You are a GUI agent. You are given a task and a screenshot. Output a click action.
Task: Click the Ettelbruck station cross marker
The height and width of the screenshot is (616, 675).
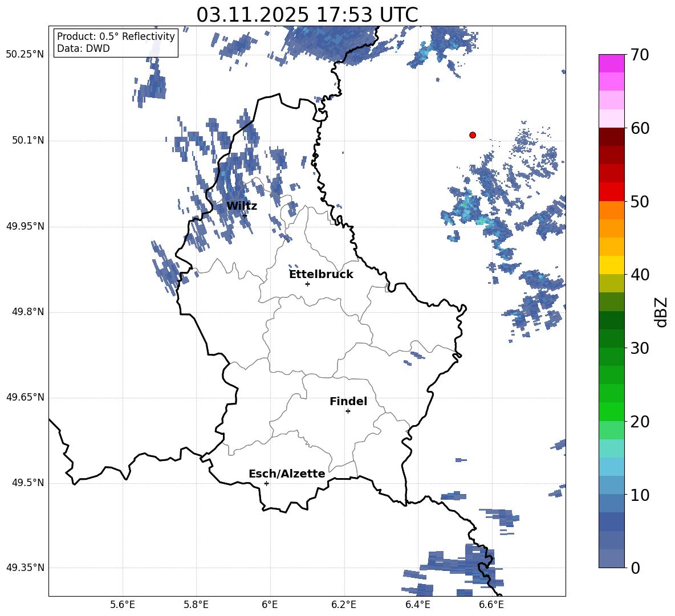pos(307,284)
